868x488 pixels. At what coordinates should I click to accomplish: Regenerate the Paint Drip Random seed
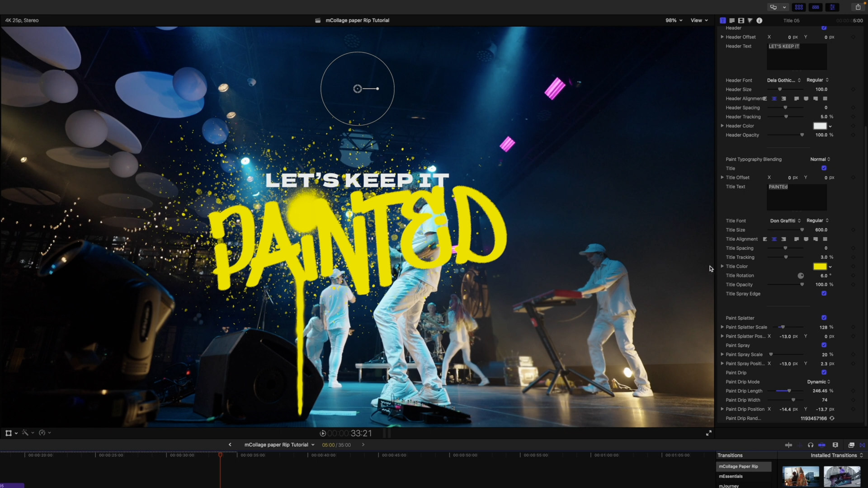pos(832,418)
